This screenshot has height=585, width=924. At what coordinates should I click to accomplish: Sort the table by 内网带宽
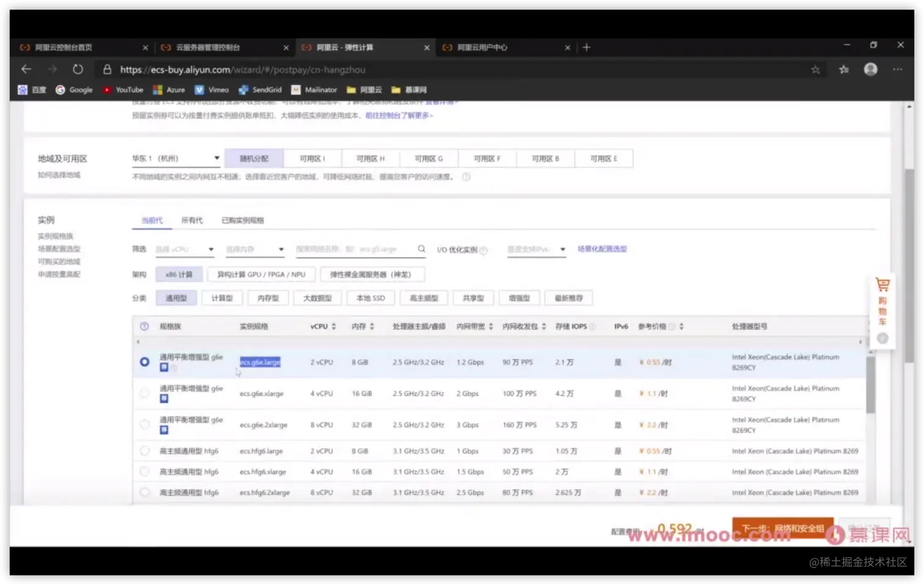pos(491,326)
